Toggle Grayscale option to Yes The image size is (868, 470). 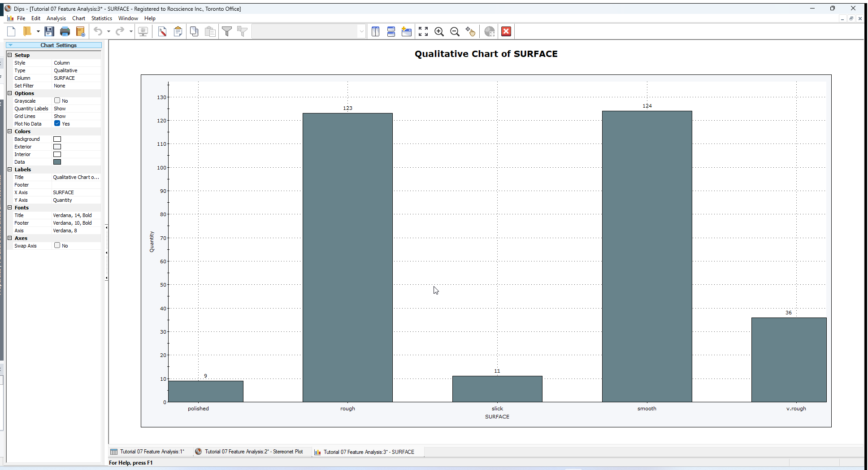point(57,100)
